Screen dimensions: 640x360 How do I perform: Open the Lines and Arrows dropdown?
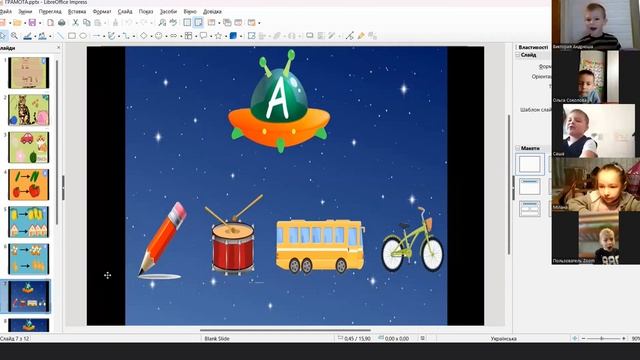pos(104,36)
